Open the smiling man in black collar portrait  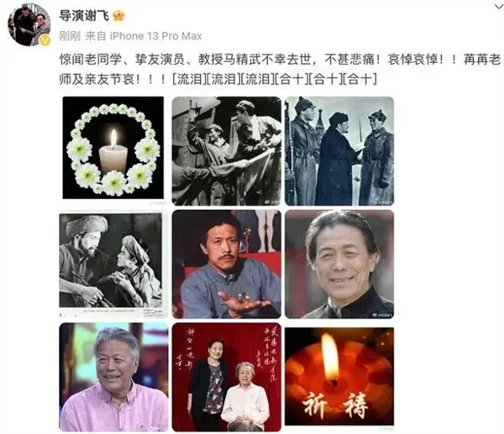click(339, 264)
